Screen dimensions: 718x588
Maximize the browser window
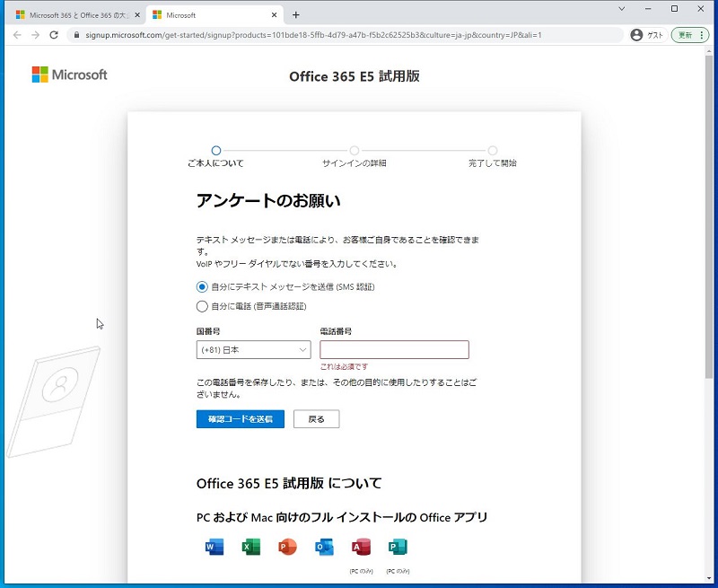[674, 9]
